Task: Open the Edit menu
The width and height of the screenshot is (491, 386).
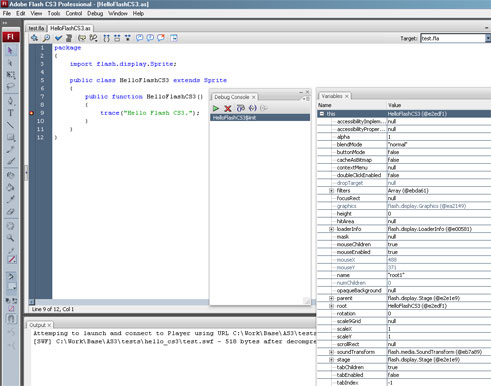Action: [21, 14]
